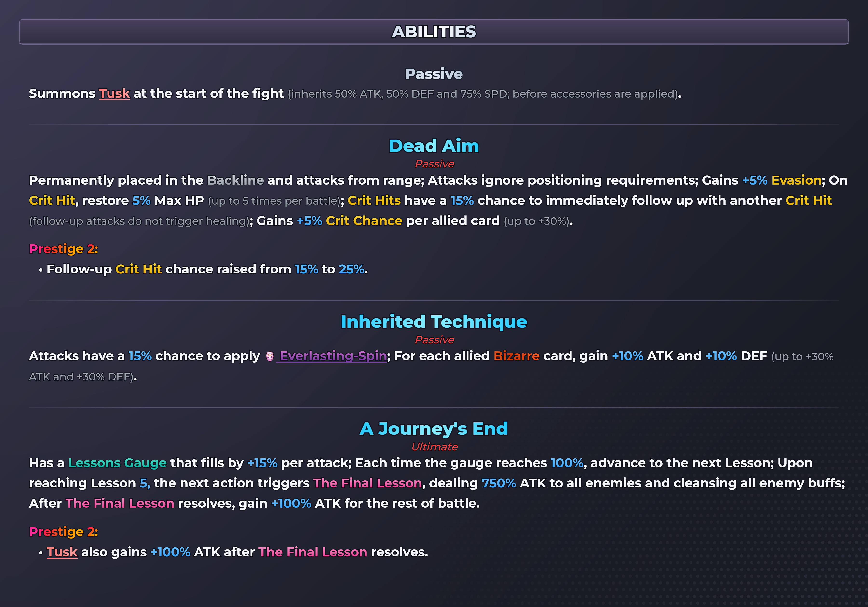Click The Final Lesson text in the Prestige 2 bullet
This screenshot has height=607, width=868.
313,552
